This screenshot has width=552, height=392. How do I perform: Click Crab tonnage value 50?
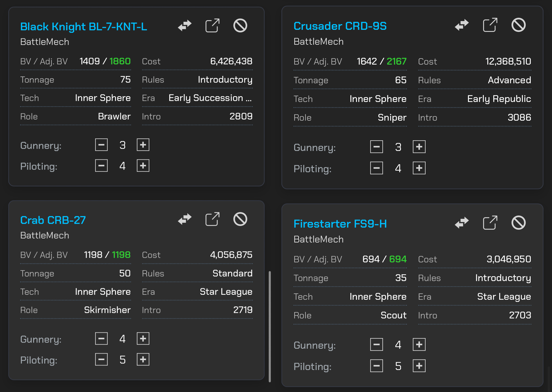coord(125,273)
